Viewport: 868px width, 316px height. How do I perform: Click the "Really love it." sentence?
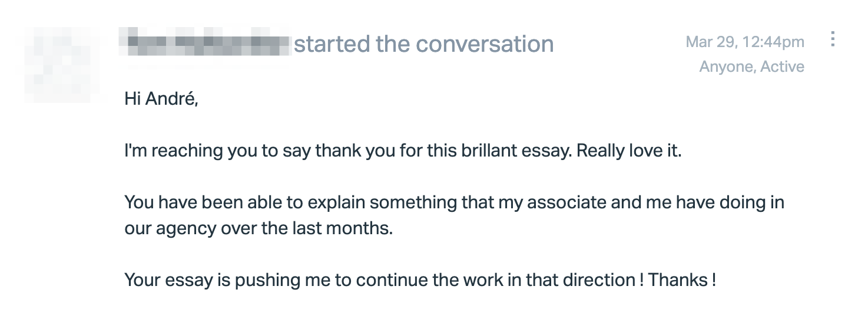click(629, 151)
